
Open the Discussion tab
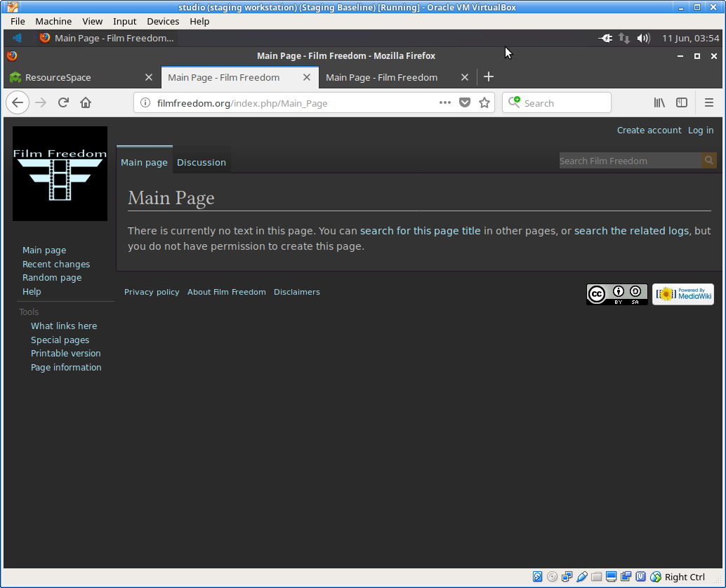pyautogui.click(x=202, y=162)
